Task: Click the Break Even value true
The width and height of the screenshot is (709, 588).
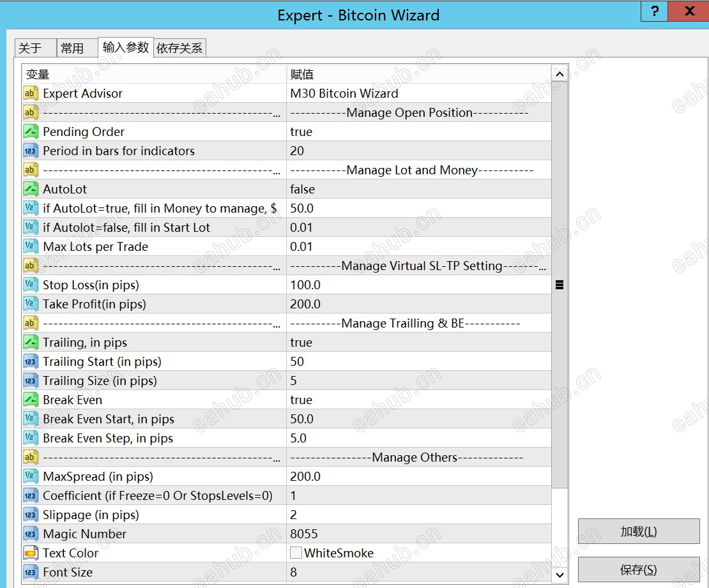Action: (x=301, y=400)
